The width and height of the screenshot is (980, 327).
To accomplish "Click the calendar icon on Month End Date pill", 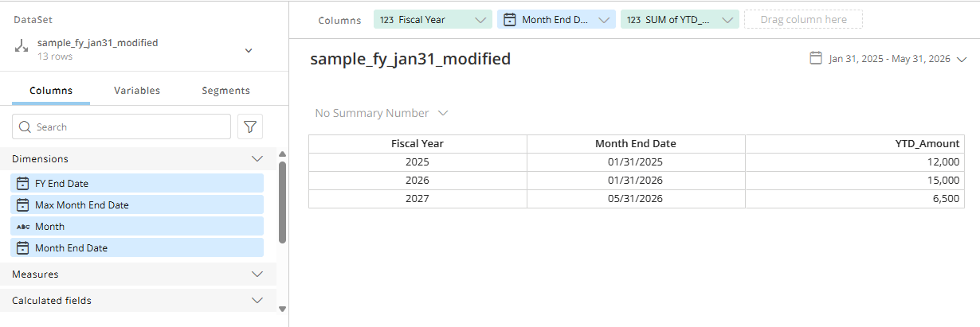I will tap(510, 20).
